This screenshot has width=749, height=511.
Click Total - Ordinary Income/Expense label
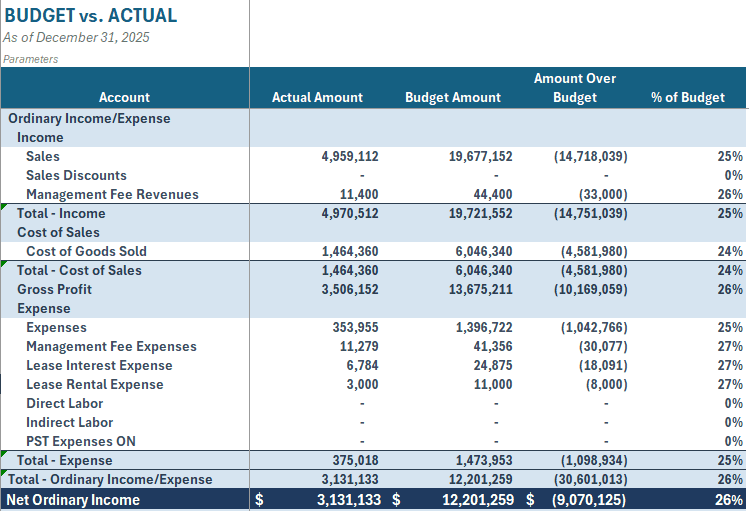110,479
